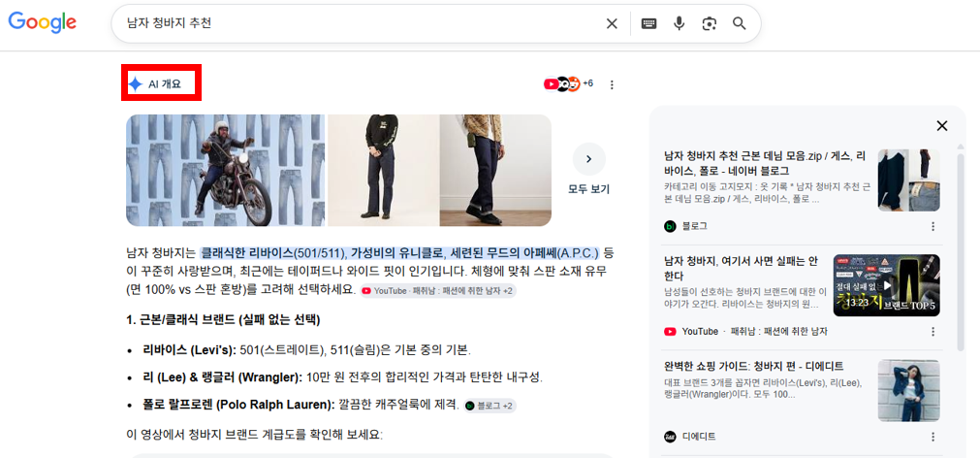Click the magnifying glass search button
Viewport: 980px width, 458px height.
tap(740, 24)
